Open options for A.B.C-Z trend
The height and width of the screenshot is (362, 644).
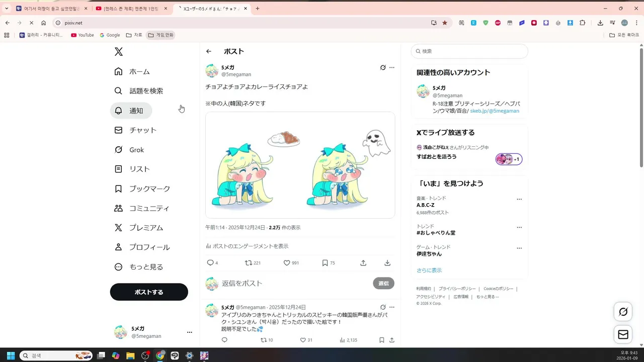pos(519,200)
